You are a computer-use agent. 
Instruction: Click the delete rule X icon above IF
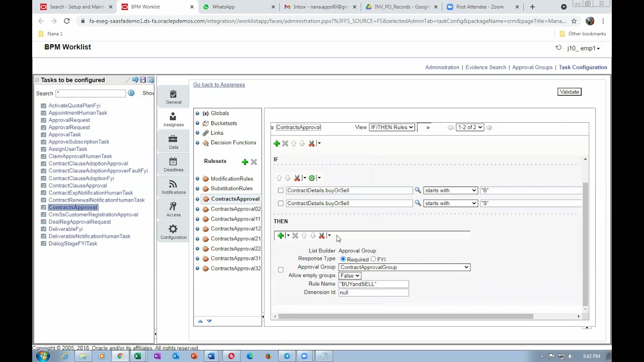[x=285, y=144]
